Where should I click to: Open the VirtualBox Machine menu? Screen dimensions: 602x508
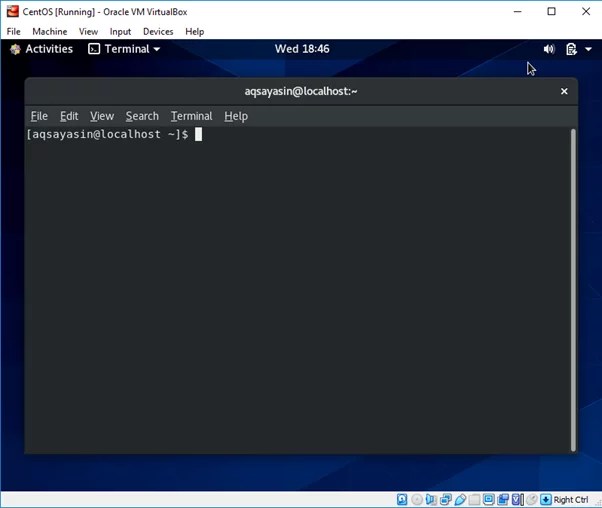50,31
